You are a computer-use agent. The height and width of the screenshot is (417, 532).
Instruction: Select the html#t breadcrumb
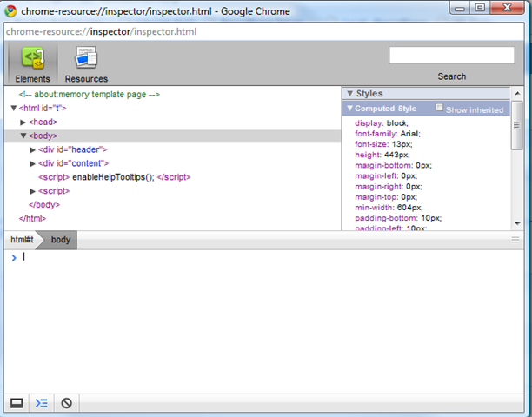point(22,240)
